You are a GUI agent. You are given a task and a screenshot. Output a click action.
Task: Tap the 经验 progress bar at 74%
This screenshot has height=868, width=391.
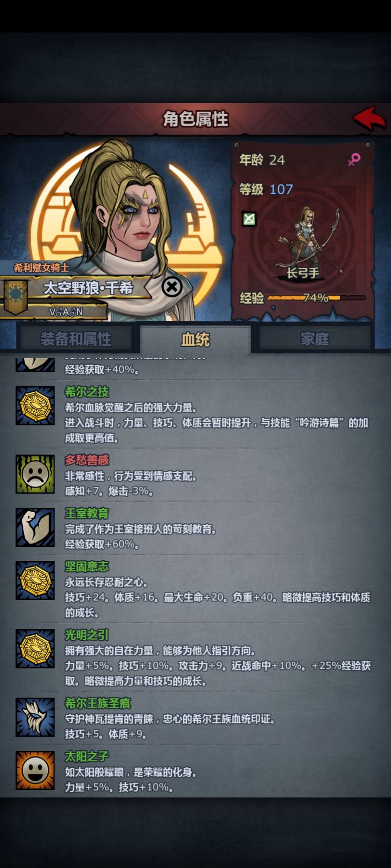click(316, 297)
